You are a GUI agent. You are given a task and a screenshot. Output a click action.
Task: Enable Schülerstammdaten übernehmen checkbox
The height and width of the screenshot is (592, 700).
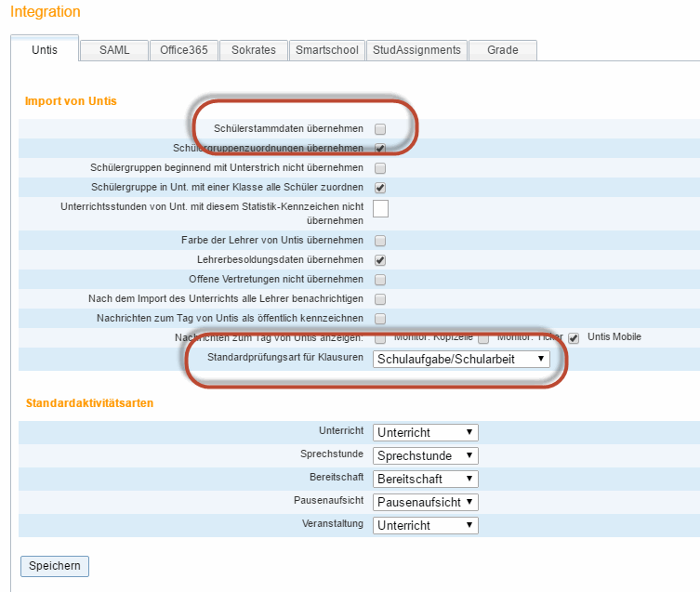380,129
